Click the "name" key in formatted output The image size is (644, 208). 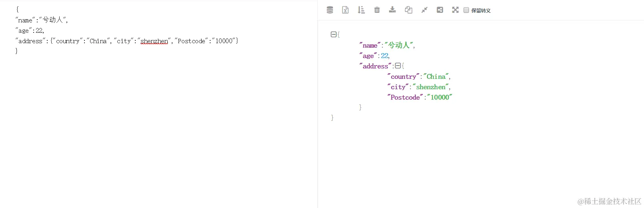pyautogui.click(x=370, y=45)
